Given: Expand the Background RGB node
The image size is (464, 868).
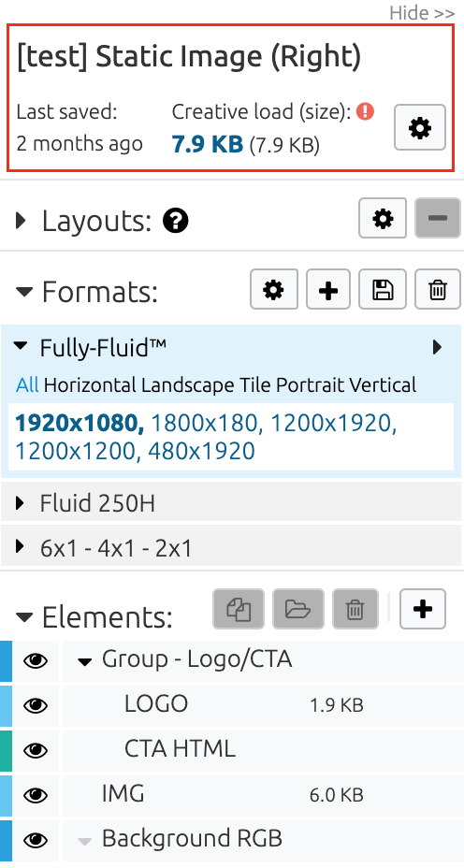Looking at the screenshot, I should (85, 842).
